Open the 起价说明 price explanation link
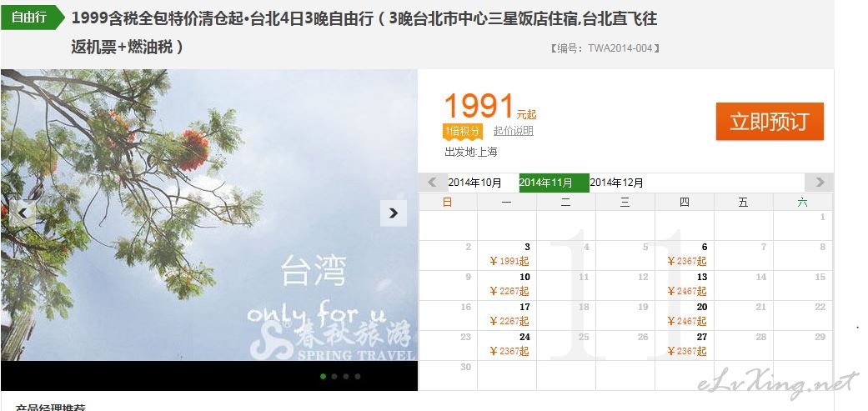Viewport: 868px width, 411px height. pos(513,131)
